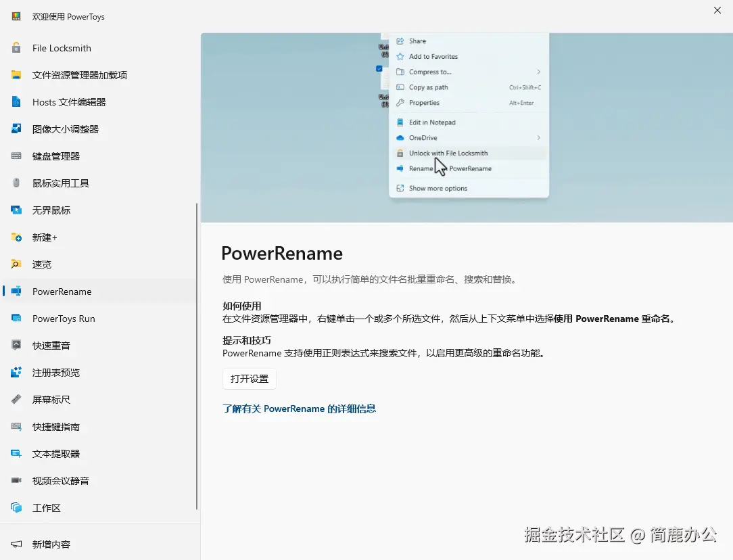The width and height of the screenshot is (733, 560).
Task: Go to 视频会议静音 page
Action: 100,481
